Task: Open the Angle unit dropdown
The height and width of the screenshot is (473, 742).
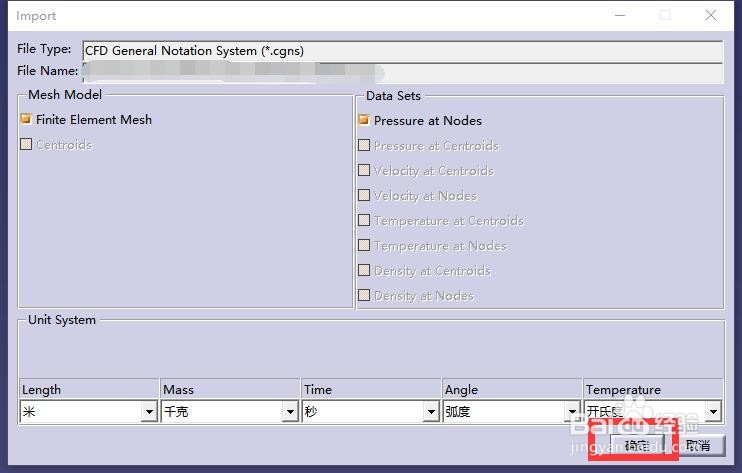Action: click(572, 412)
